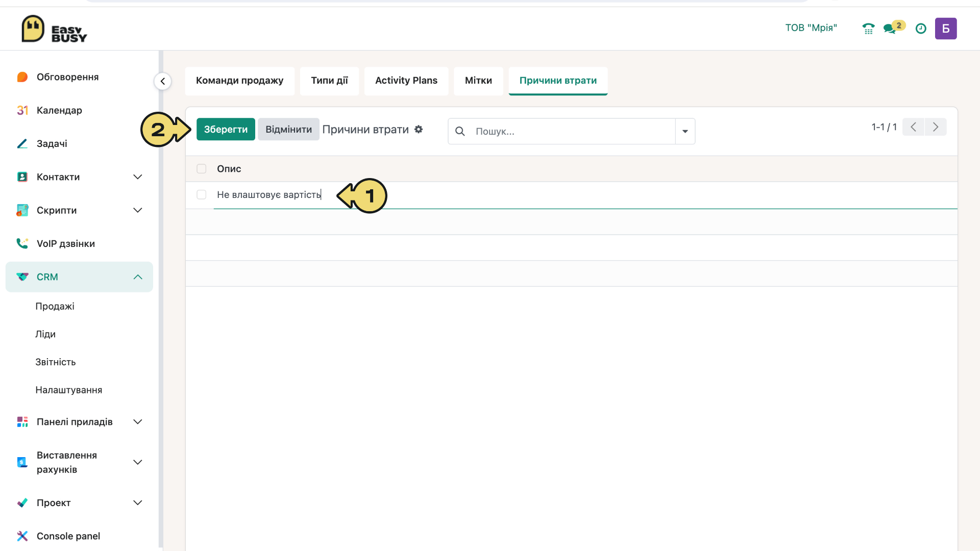Open the activities clock icon in header
The height and width of the screenshot is (551, 980).
pyautogui.click(x=921, y=29)
